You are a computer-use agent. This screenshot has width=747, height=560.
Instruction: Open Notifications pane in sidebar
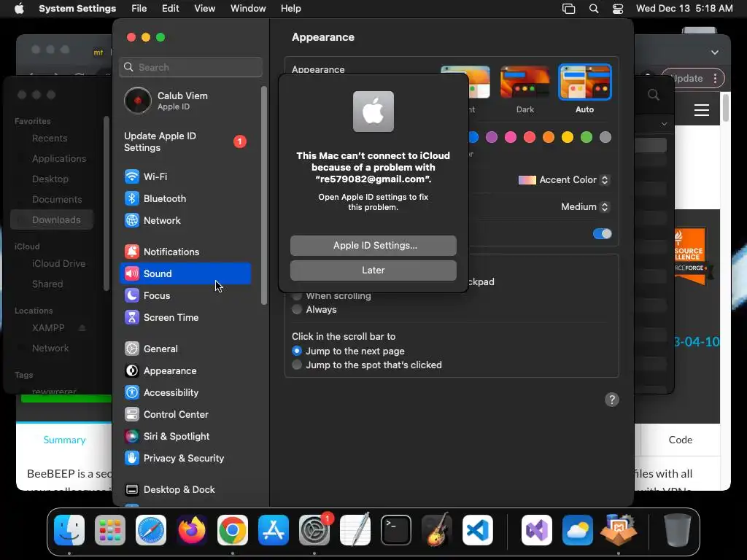click(x=185, y=252)
